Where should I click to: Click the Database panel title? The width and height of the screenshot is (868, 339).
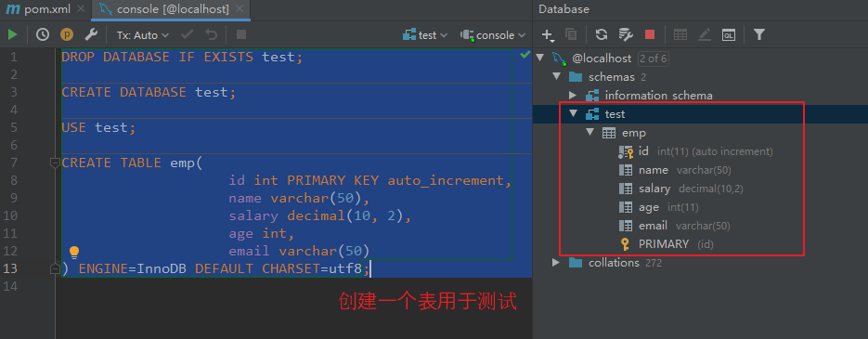564,9
